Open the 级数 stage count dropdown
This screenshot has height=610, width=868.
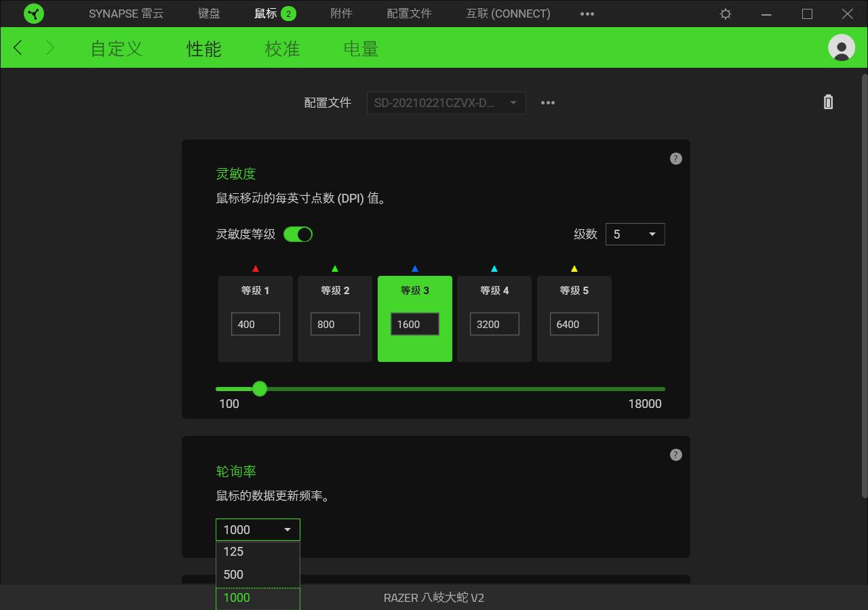point(635,234)
